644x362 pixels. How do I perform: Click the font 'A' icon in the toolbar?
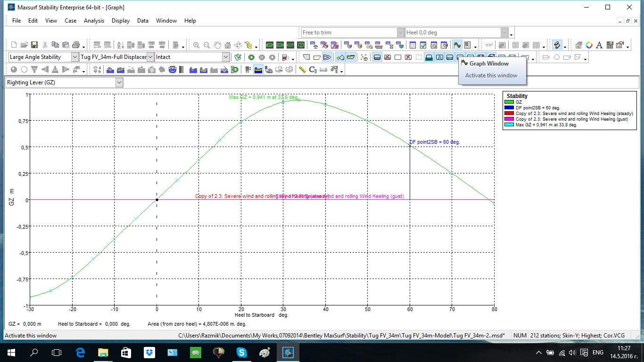click(x=599, y=45)
